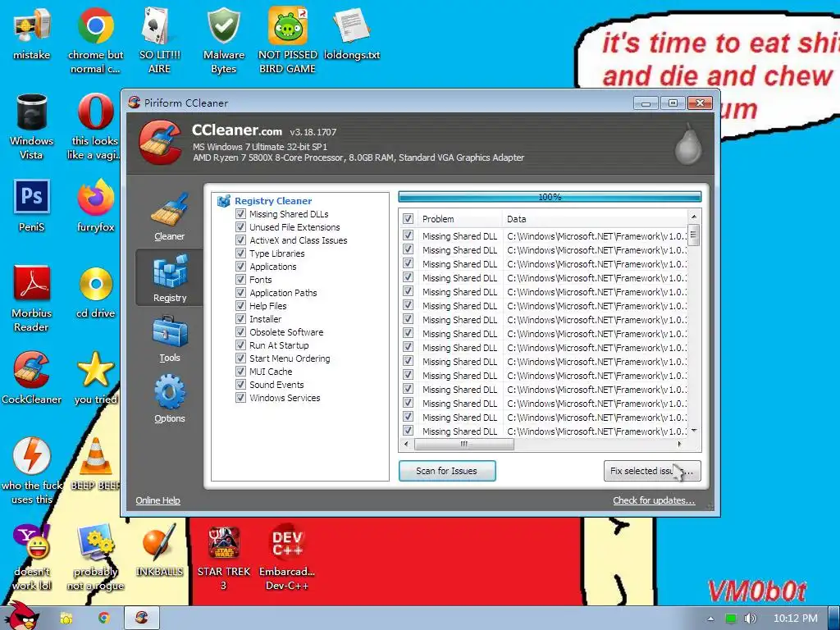Click the results list scroll-down arrow
The width and height of the screenshot is (840, 630).
click(x=694, y=431)
